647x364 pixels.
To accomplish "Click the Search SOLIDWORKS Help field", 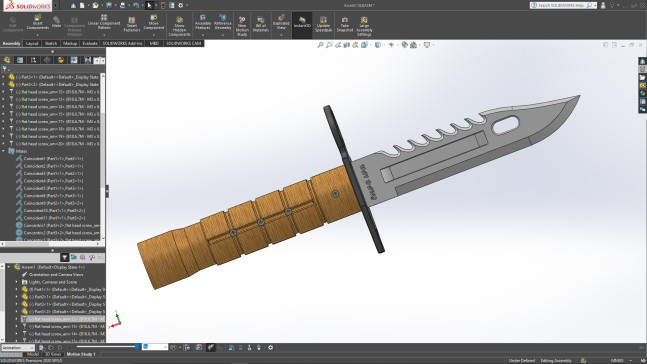I will click(563, 5).
